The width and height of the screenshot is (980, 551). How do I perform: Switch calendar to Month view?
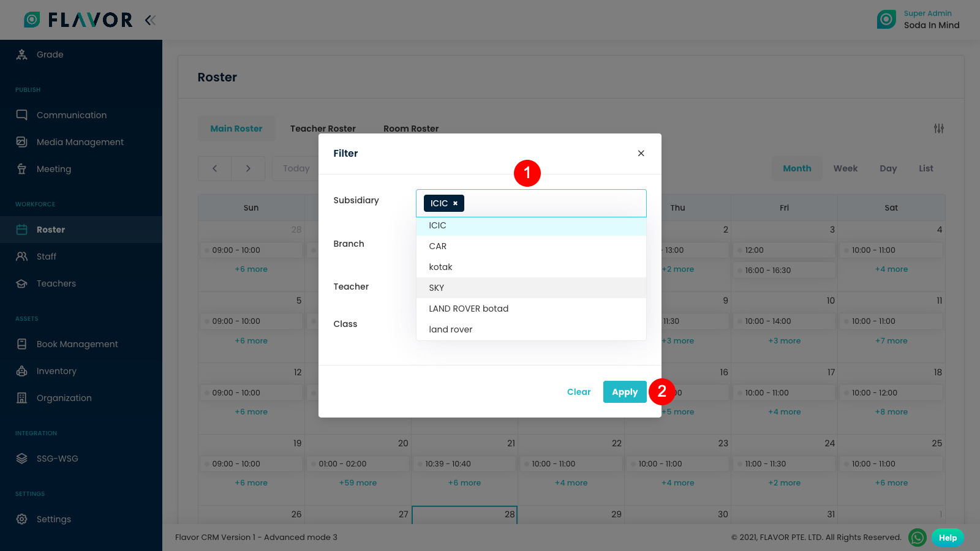[x=797, y=168]
